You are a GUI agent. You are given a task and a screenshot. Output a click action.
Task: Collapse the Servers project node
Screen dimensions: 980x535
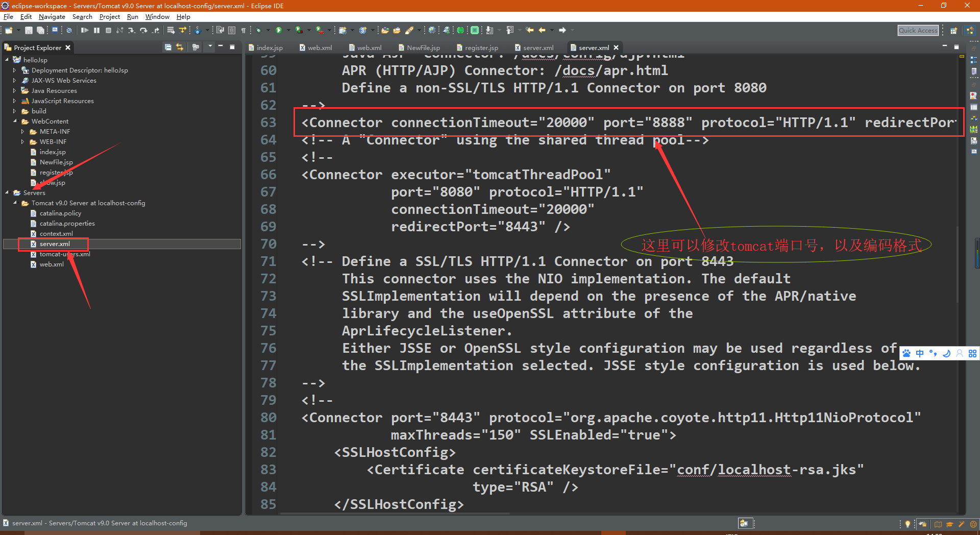pyautogui.click(x=7, y=192)
